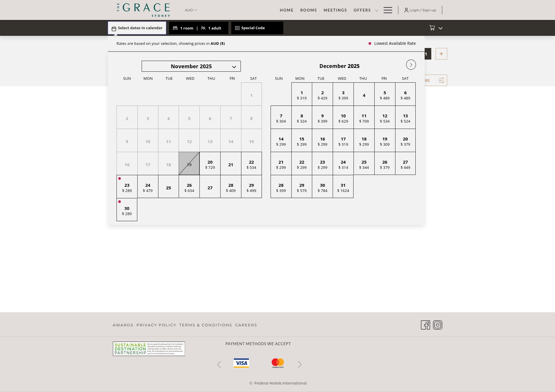Viewport: 555px width, 392px height.
Task: Click the crossed-out November 19 cell
Action: click(x=189, y=163)
